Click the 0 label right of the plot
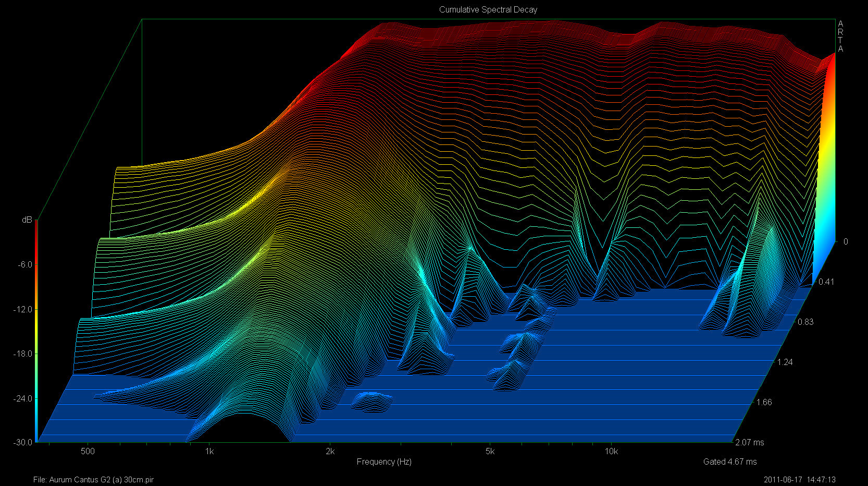Image resolution: width=868 pixels, height=486 pixels. (x=846, y=241)
